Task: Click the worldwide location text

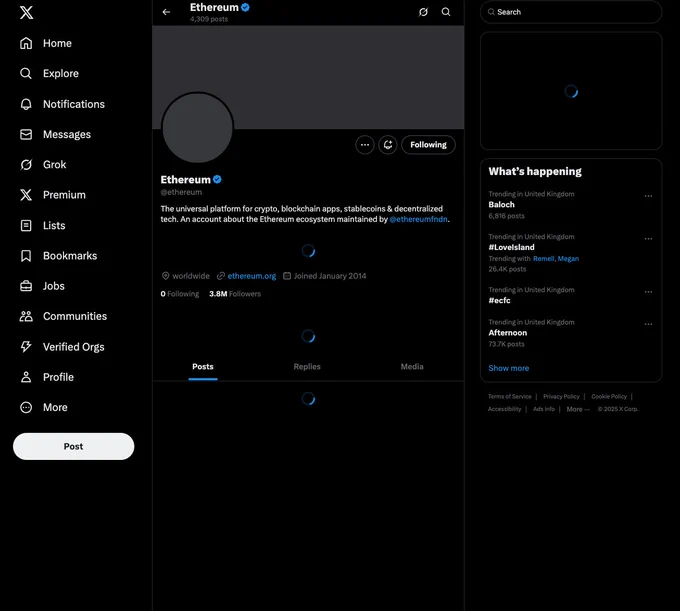Action: 191,276
